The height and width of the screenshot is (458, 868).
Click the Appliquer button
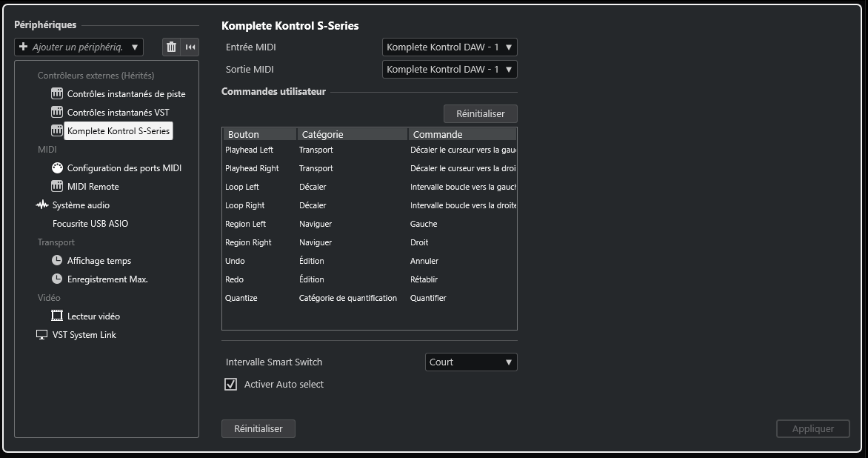pos(812,429)
